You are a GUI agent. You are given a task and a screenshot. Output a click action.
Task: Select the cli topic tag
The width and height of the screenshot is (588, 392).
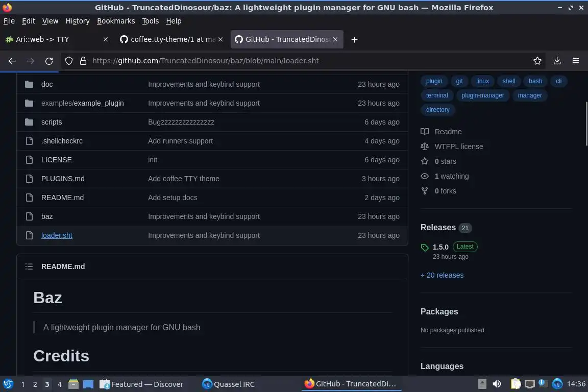[558, 81]
